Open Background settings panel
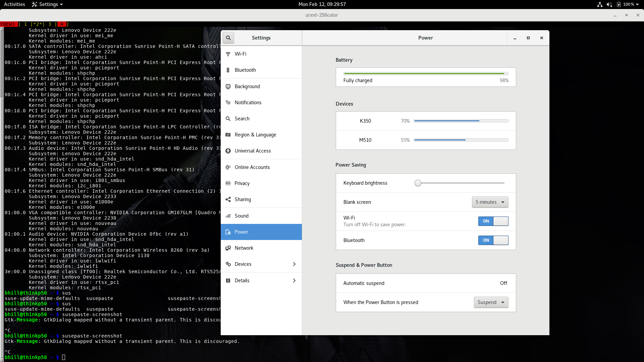The width and height of the screenshot is (644, 362). click(x=261, y=86)
